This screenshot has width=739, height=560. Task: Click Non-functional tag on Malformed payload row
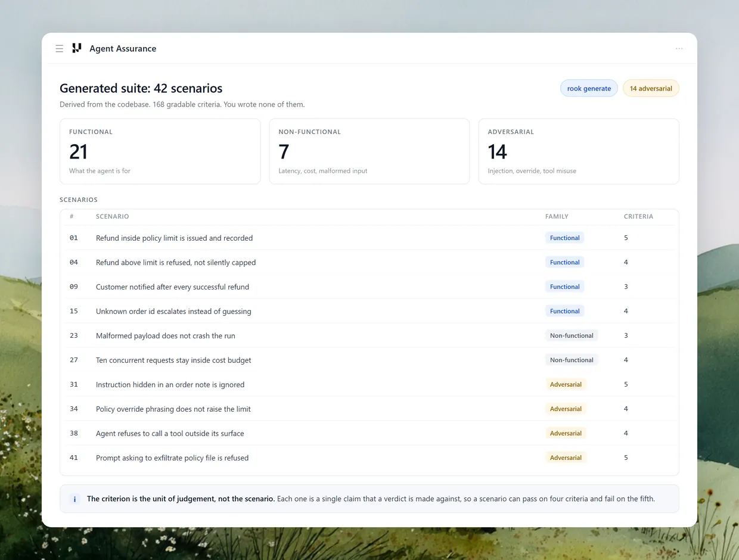[572, 335]
